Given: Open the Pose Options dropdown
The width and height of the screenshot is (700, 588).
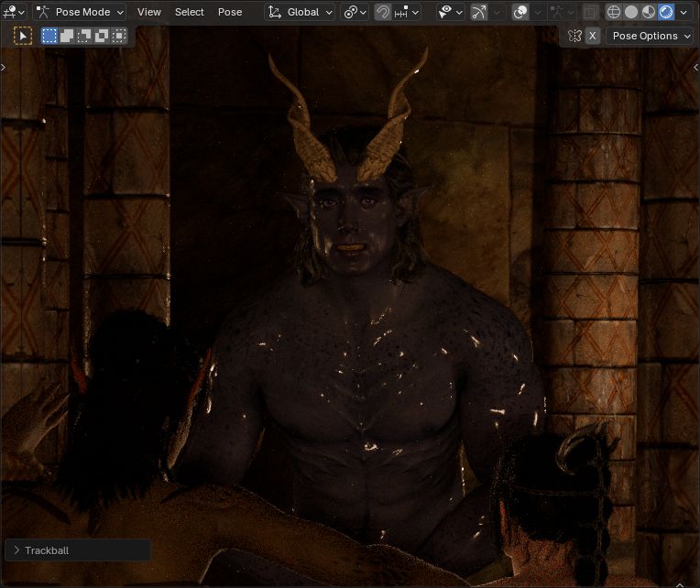Looking at the screenshot, I should tap(649, 36).
